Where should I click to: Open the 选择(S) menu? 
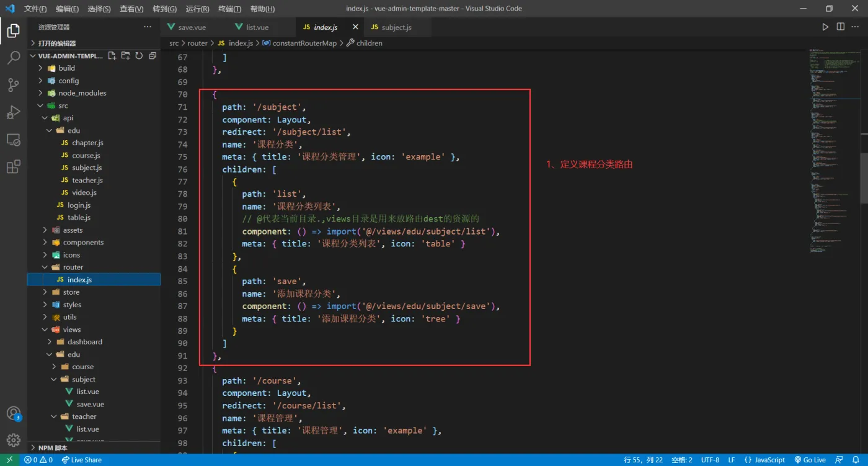coord(99,9)
